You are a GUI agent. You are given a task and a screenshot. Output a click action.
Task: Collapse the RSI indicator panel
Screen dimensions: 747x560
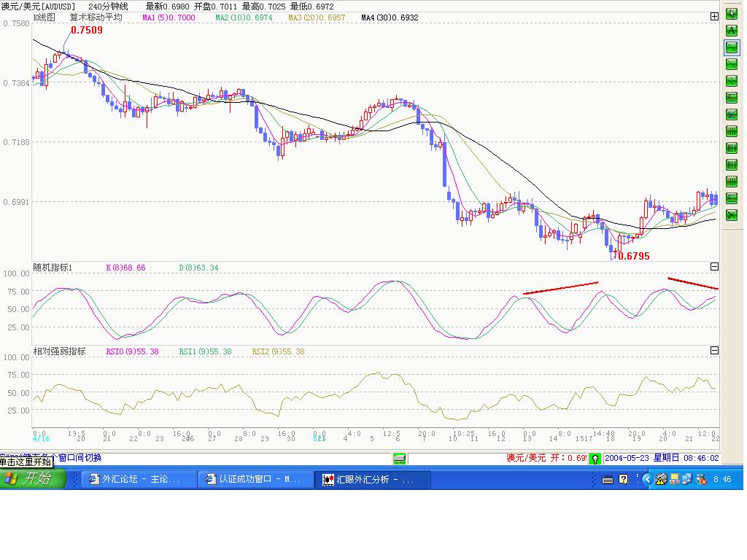714,351
